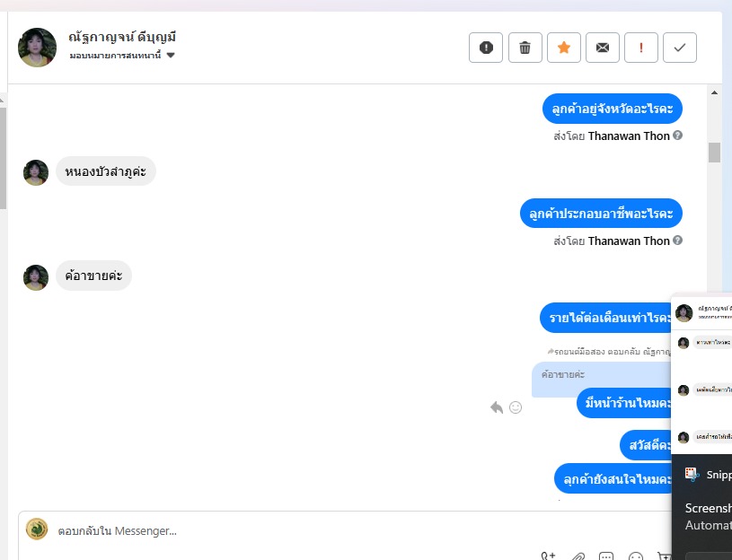Open customer profile photo in header
732x560 pixels.
pos(38,47)
